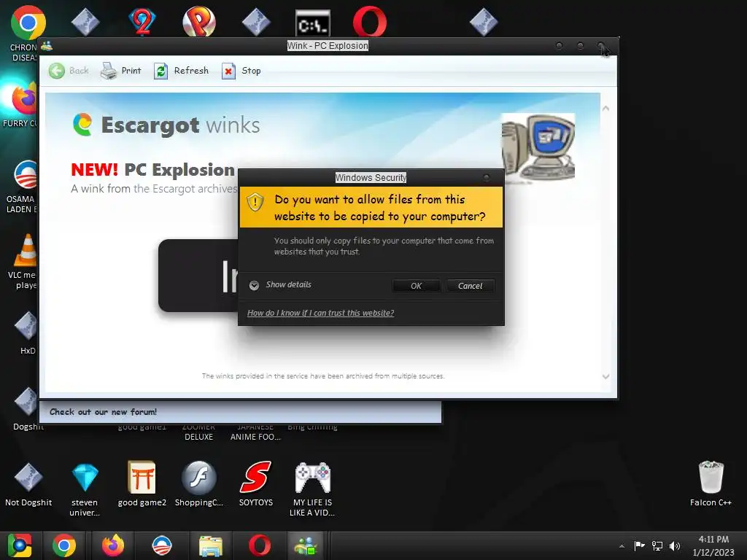Click the network tray icon
The image size is (747, 560).
pos(657,545)
